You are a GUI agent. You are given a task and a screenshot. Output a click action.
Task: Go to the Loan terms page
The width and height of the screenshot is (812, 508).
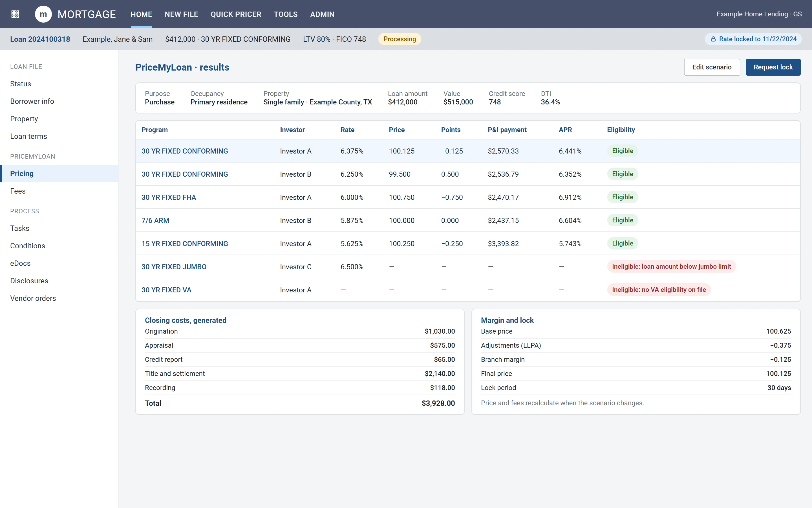59,136
